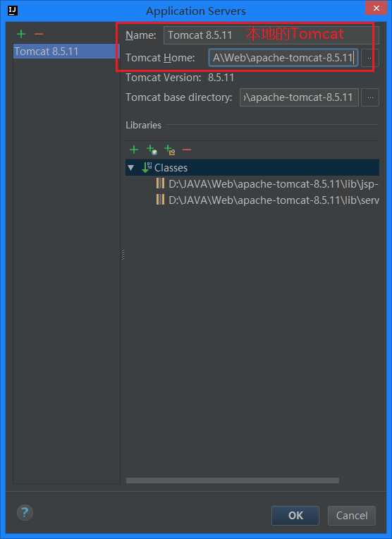The width and height of the screenshot is (392, 539).
Task: Browse for the Tomcat Home folder
Action: [x=369, y=58]
